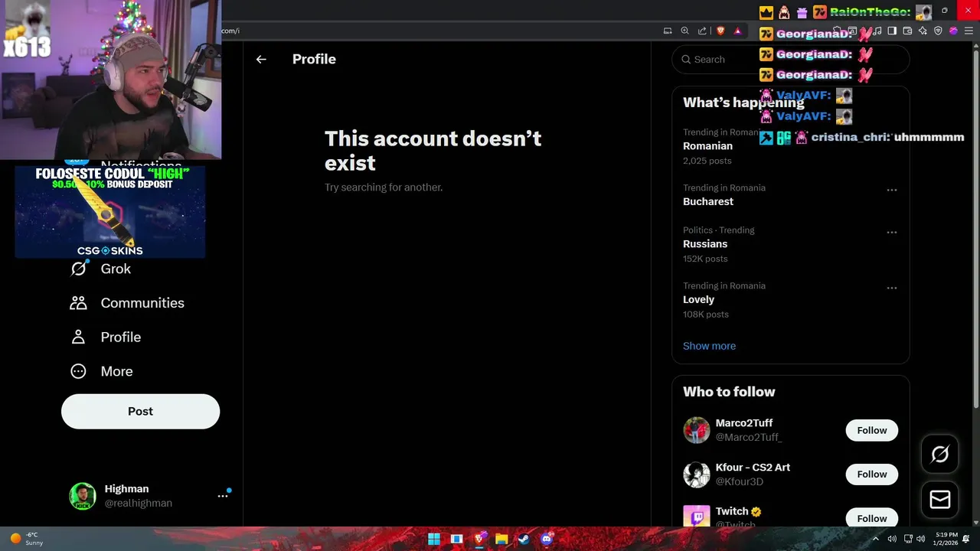This screenshot has height=551, width=980.
Task: Follow Marco2Tuff
Action: coord(872,430)
